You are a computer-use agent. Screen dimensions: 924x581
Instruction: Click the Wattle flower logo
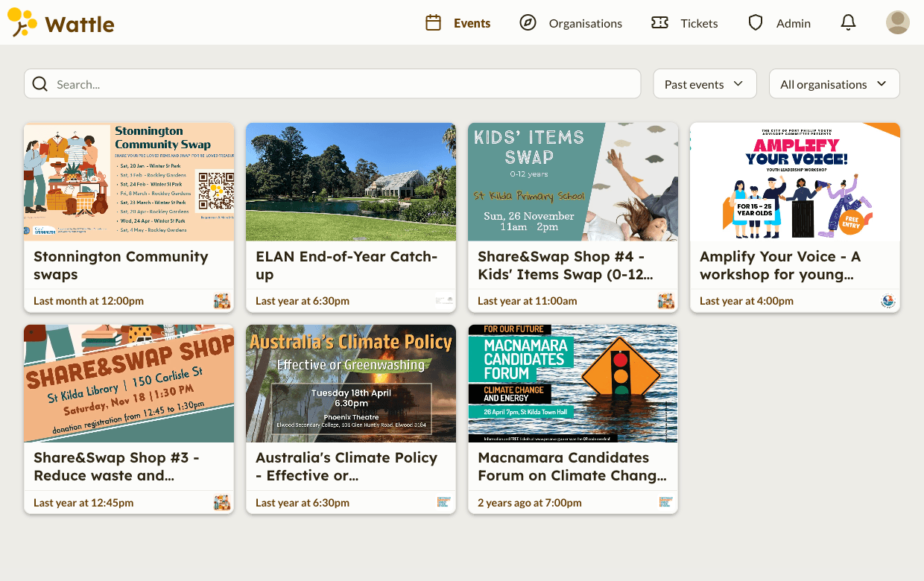(x=21, y=22)
